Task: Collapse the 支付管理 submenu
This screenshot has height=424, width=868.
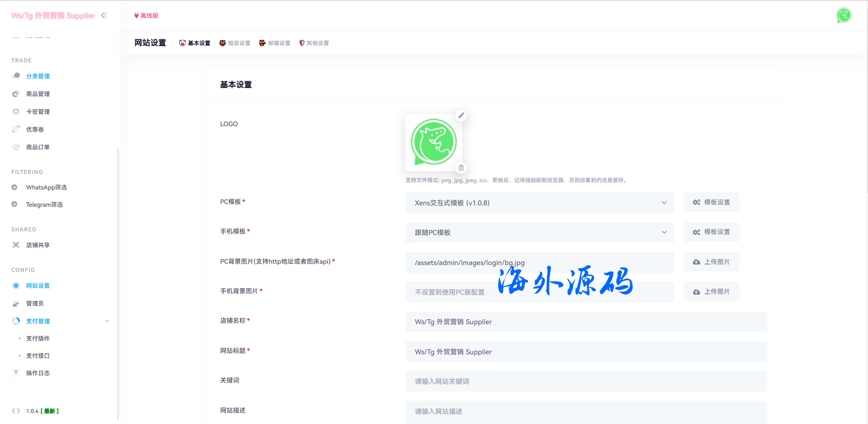Action: [x=107, y=321]
